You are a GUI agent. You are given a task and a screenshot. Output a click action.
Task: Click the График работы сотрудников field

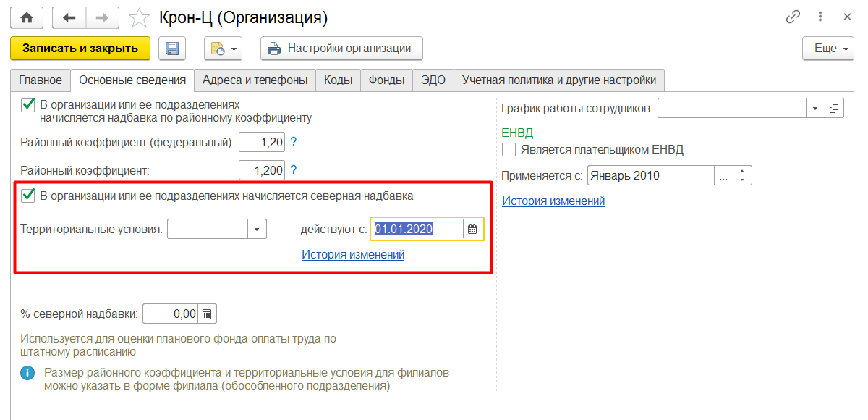coord(732,109)
